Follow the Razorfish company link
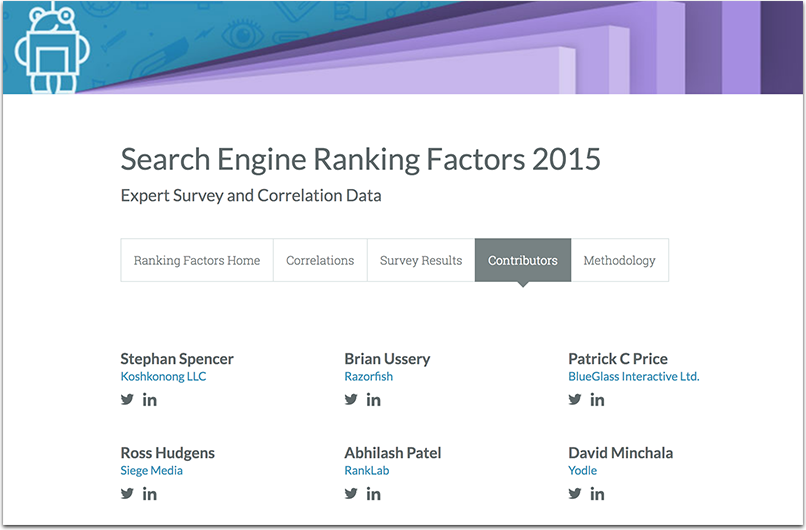 coord(369,376)
